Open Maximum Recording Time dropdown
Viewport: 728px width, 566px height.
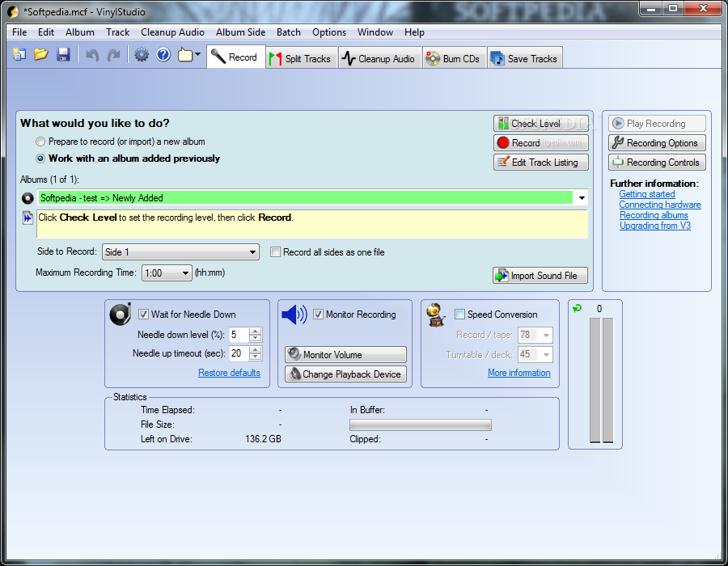[x=167, y=272]
